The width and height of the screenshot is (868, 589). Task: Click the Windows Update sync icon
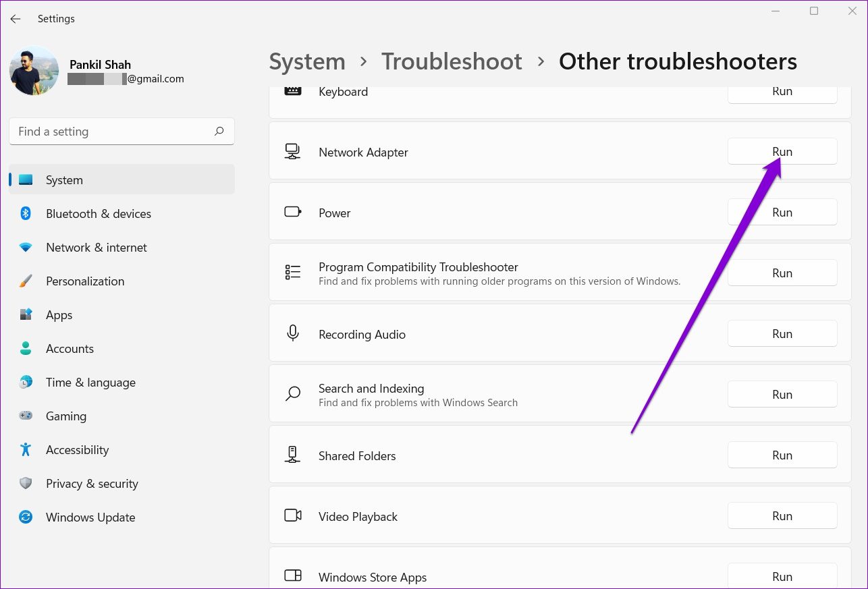point(26,517)
